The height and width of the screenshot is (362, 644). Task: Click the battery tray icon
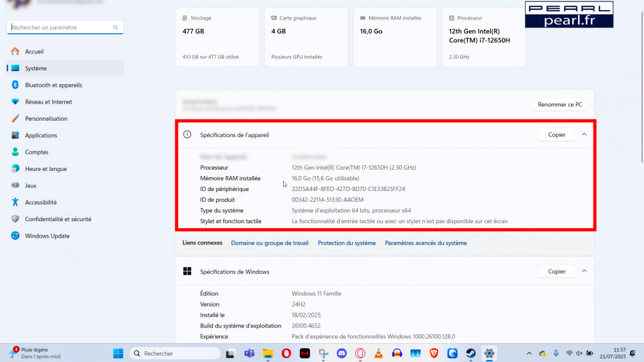589,353
